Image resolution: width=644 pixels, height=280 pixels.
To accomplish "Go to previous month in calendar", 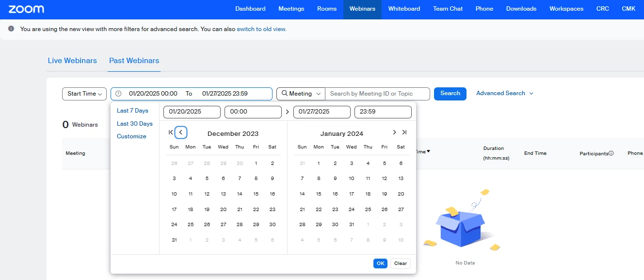I will 181,132.
